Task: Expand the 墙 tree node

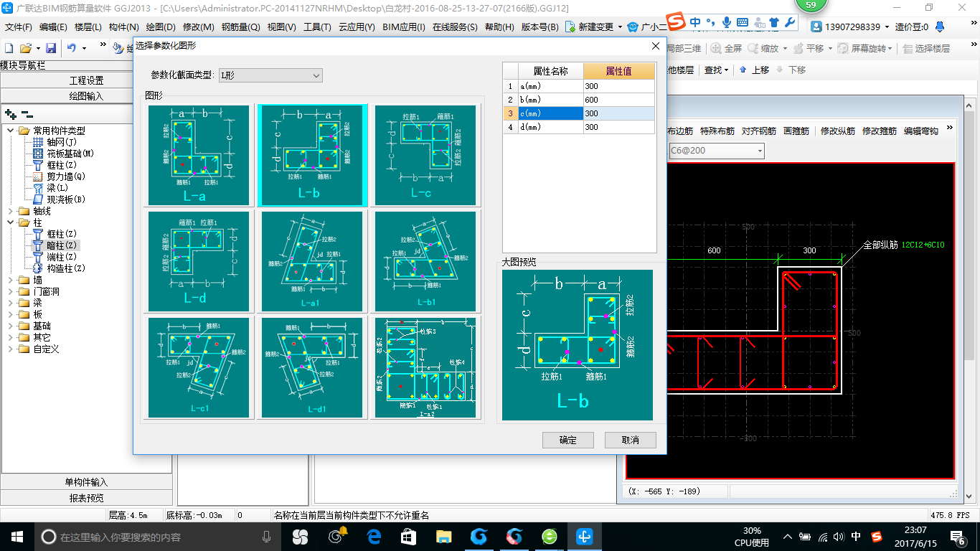Action: pyautogui.click(x=10, y=280)
